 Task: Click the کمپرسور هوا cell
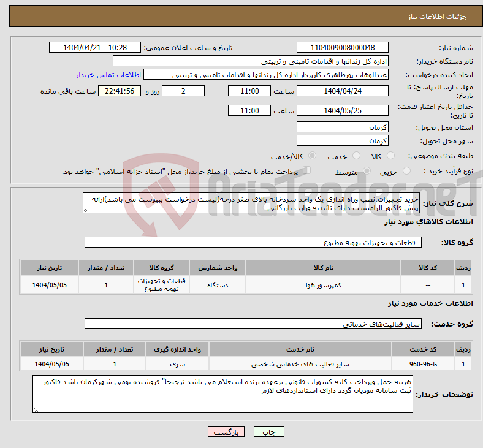(x=323, y=285)
